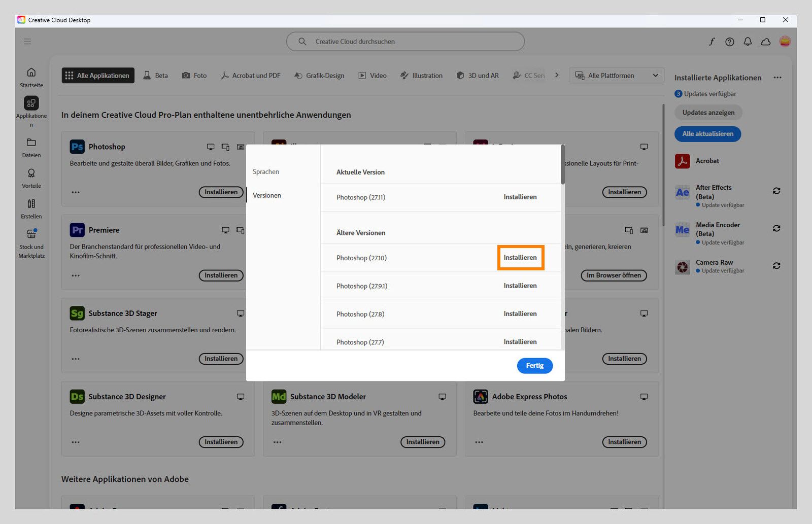Image resolution: width=812 pixels, height=524 pixels.
Task: Open notifications bell icon
Action: (748, 42)
